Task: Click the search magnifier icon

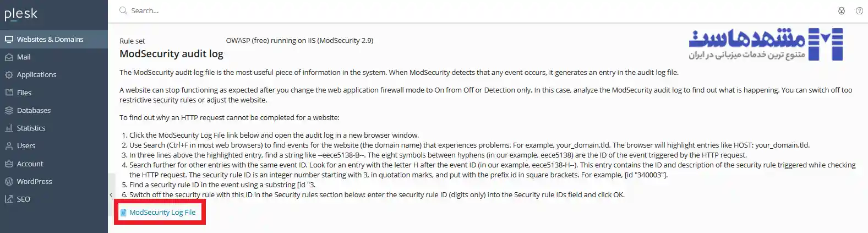Action: (123, 11)
